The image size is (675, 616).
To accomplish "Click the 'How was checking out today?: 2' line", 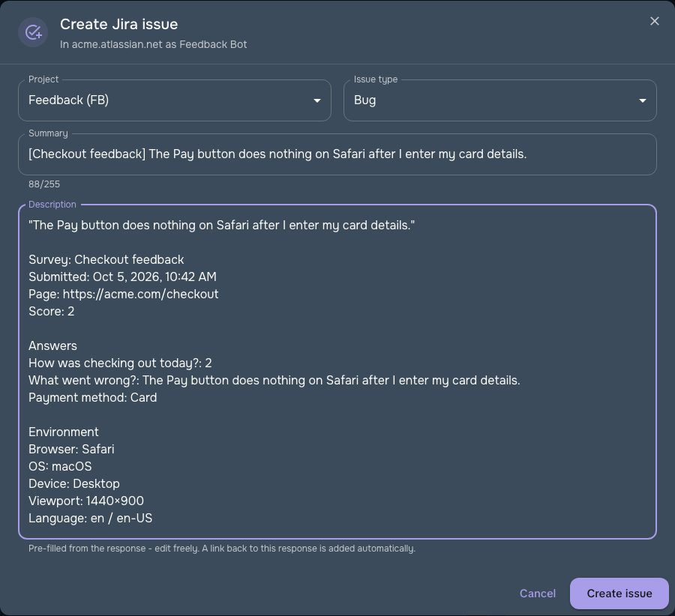I will pyautogui.click(x=120, y=363).
